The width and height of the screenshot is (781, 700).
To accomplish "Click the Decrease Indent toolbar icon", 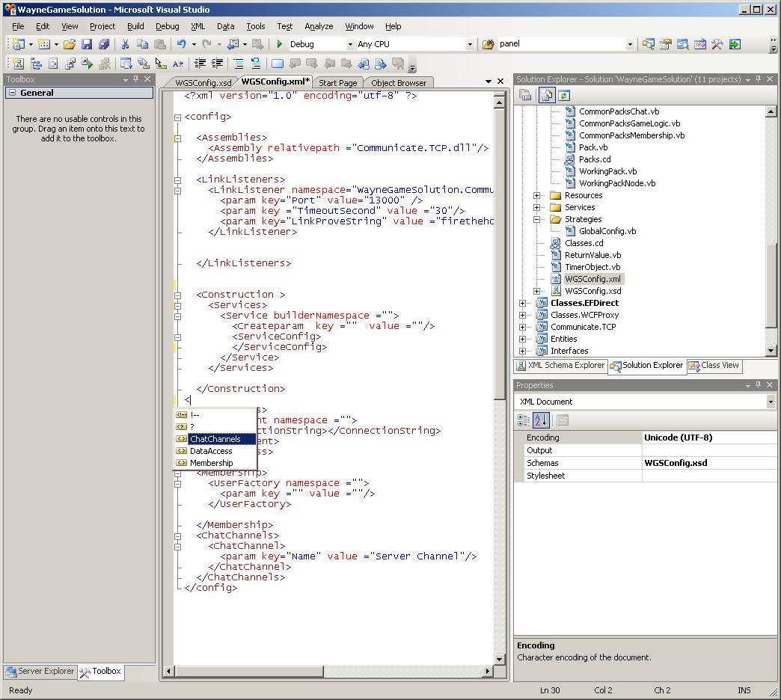I will tap(200, 64).
